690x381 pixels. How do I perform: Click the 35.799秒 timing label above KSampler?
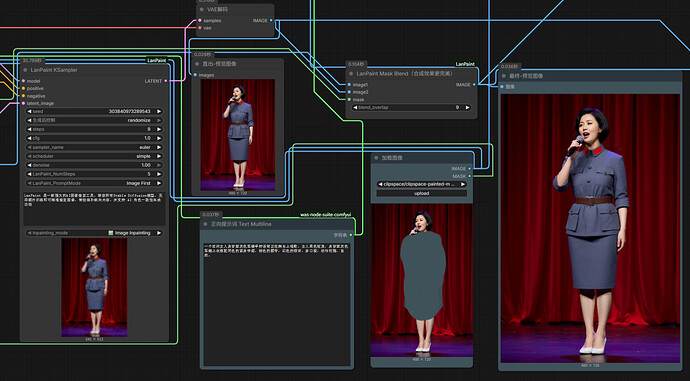[32, 61]
